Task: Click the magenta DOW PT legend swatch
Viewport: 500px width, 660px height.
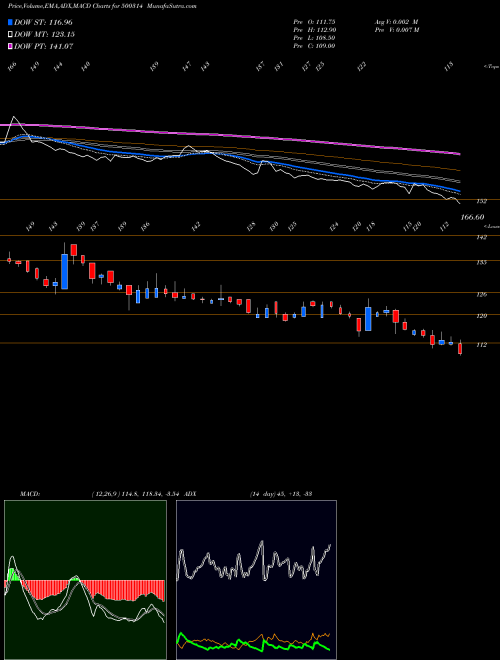Action: (10, 46)
